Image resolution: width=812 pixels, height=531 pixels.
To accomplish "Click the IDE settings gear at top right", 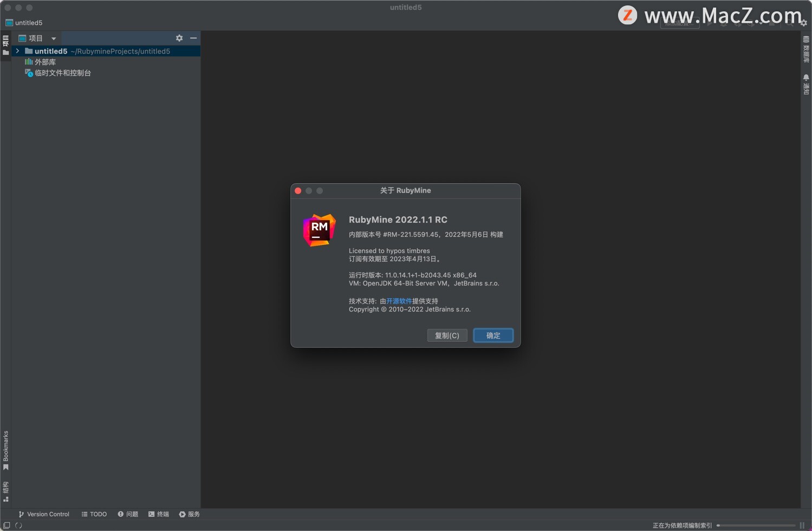I will pyautogui.click(x=803, y=23).
